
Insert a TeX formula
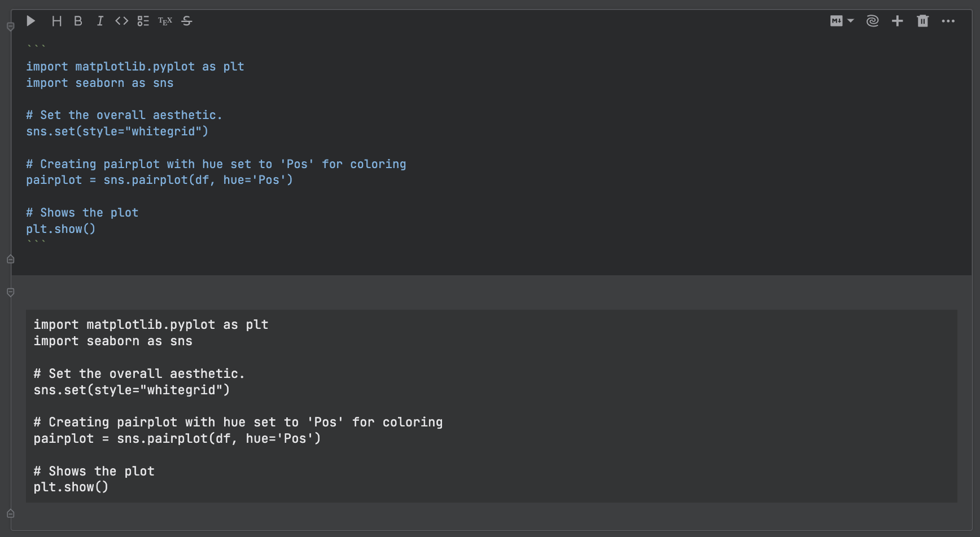(164, 21)
